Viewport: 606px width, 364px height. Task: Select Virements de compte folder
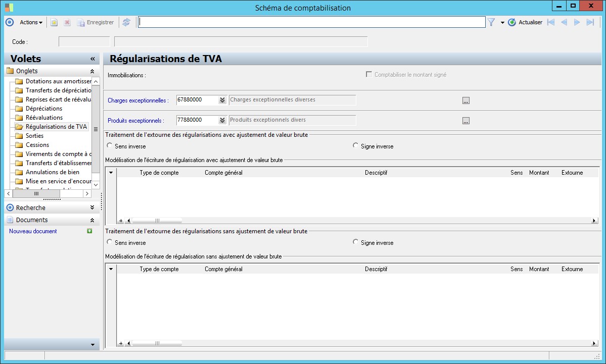pos(54,154)
